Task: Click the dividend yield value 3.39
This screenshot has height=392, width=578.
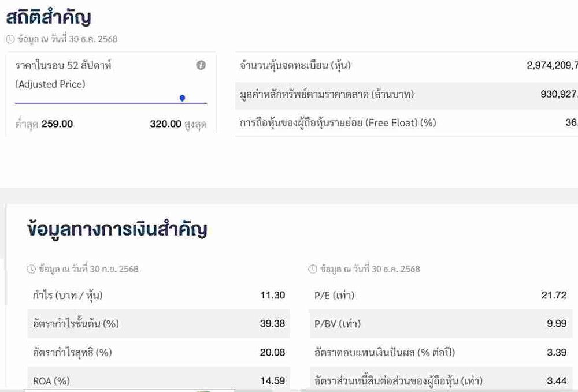Action: pyautogui.click(x=557, y=352)
